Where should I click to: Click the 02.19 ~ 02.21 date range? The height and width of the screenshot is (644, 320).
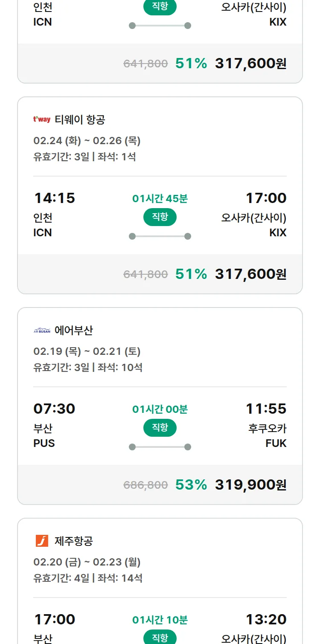point(87,351)
